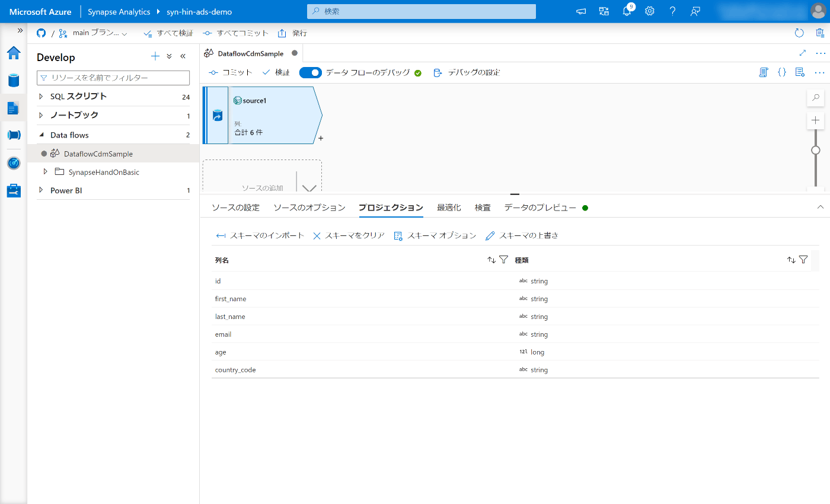Expand the Power BI tree node
The image size is (830, 504).
(41, 190)
